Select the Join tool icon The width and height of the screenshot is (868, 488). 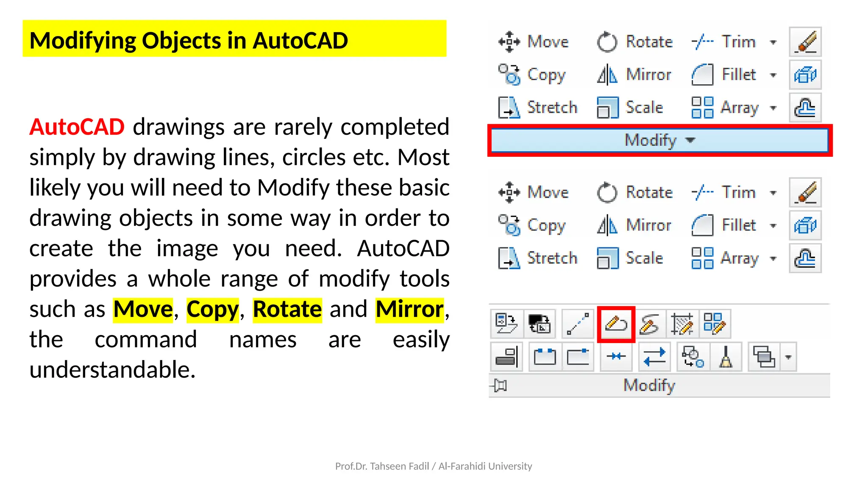pyautogui.click(x=616, y=357)
